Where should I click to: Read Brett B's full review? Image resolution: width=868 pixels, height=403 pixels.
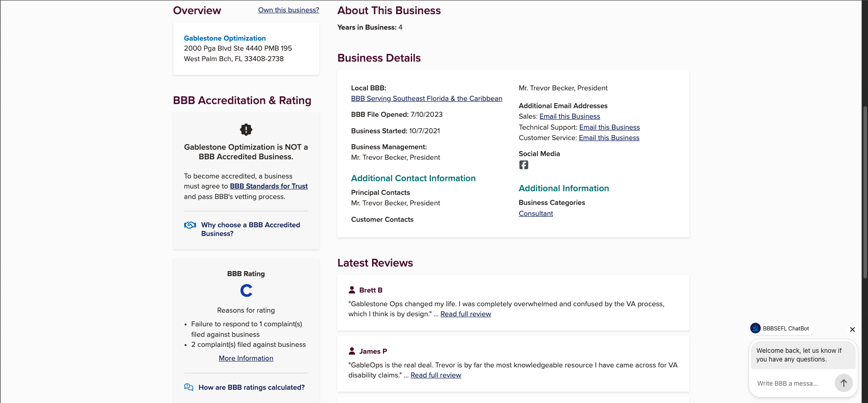point(466,314)
